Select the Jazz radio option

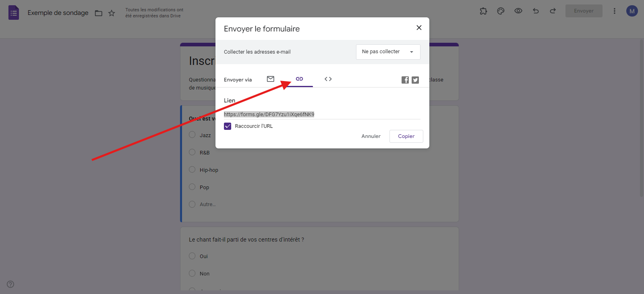[x=192, y=135]
